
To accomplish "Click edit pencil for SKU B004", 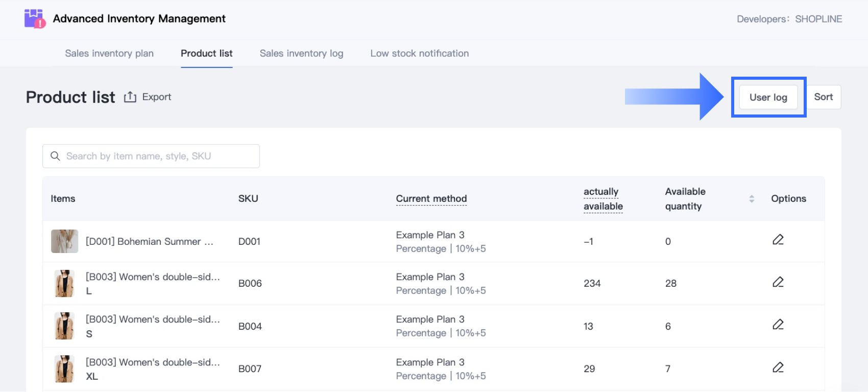I will coord(778,325).
